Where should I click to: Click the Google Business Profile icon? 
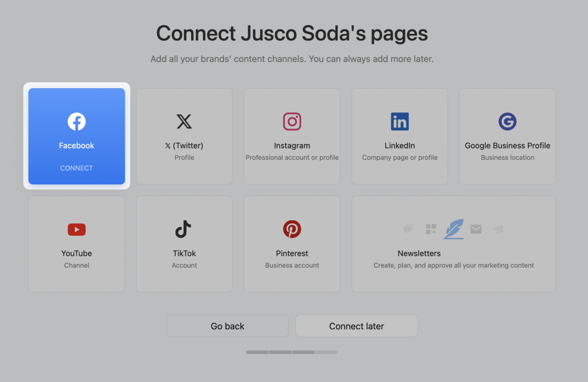pyautogui.click(x=507, y=121)
